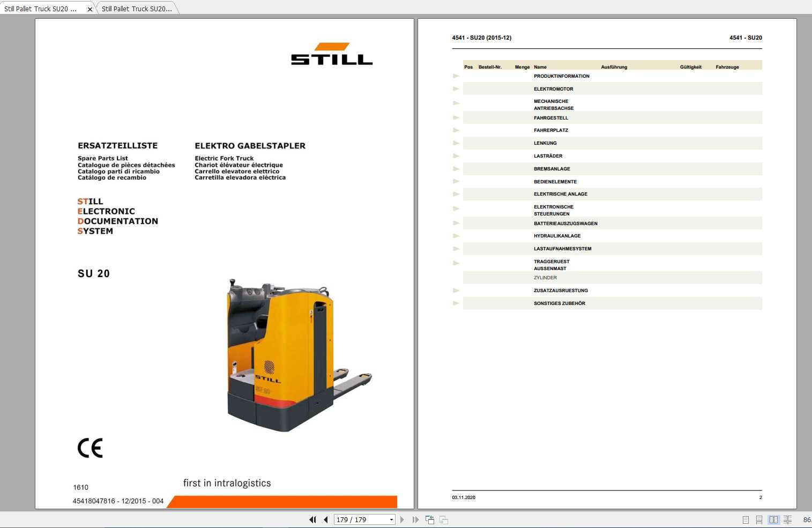Jump to the last page
This screenshot has height=528, width=812.
(415, 519)
